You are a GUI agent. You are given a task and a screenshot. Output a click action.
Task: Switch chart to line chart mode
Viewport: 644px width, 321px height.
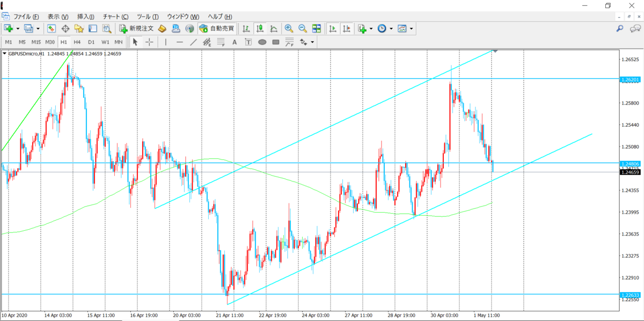pyautogui.click(x=274, y=28)
